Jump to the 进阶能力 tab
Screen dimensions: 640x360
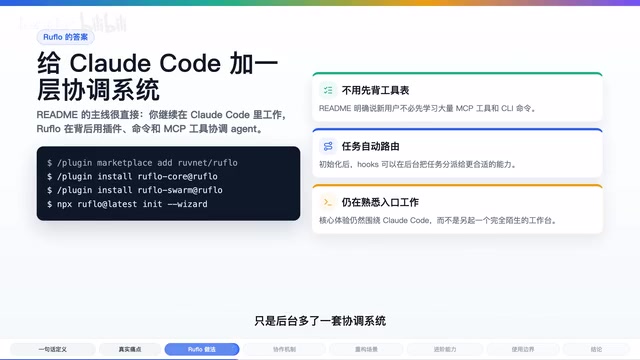click(x=445, y=349)
